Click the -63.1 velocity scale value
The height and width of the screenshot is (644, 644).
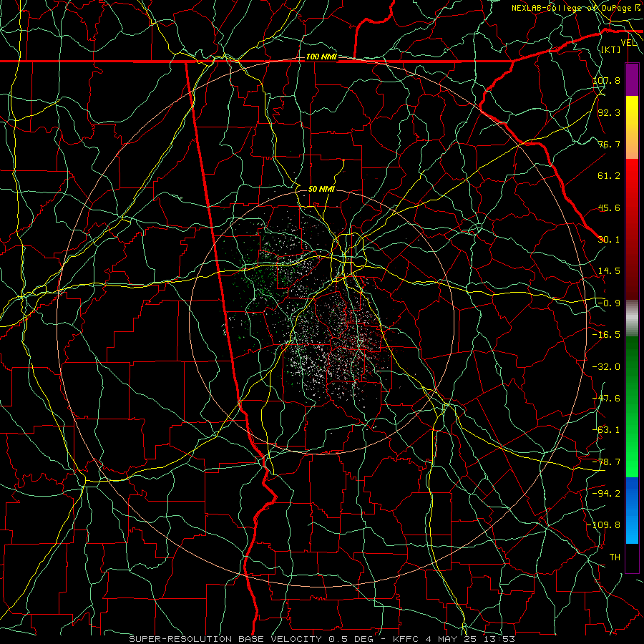coord(606,430)
